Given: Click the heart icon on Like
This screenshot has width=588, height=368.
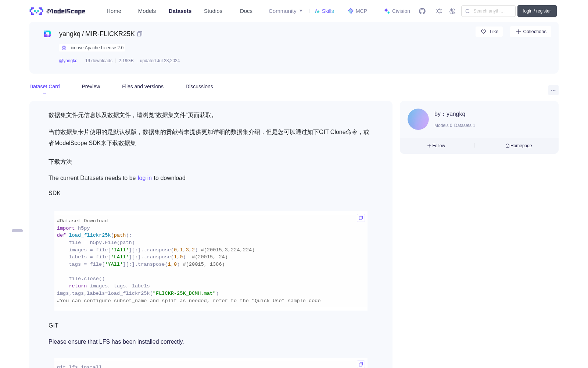Looking at the screenshot, I should tap(484, 32).
